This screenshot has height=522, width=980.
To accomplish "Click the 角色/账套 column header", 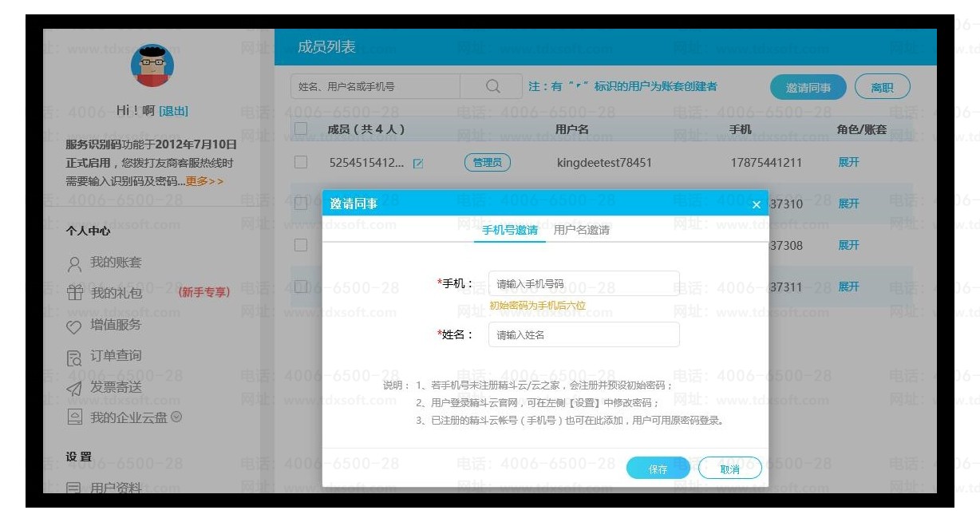I will [x=861, y=129].
